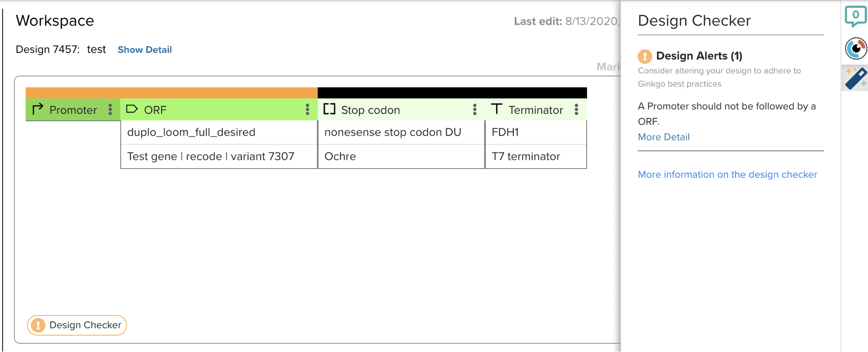Click the Promoter bent-arrow icon
The height and width of the screenshot is (352, 868).
coord(38,109)
